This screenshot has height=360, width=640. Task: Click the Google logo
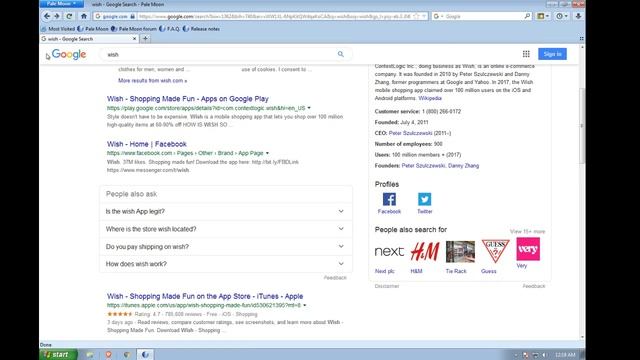(69, 54)
